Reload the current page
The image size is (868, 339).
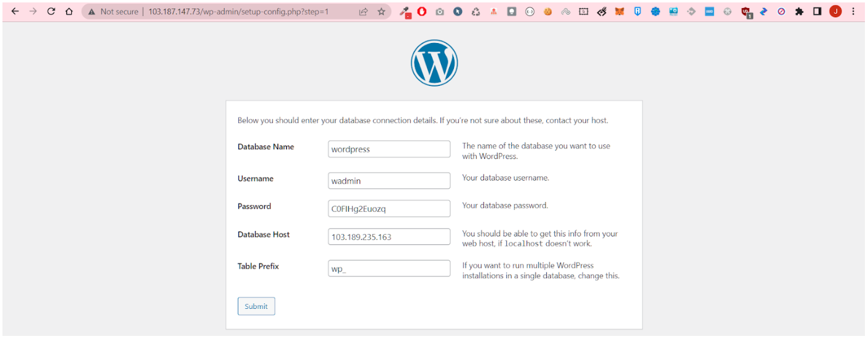point(51,11)
